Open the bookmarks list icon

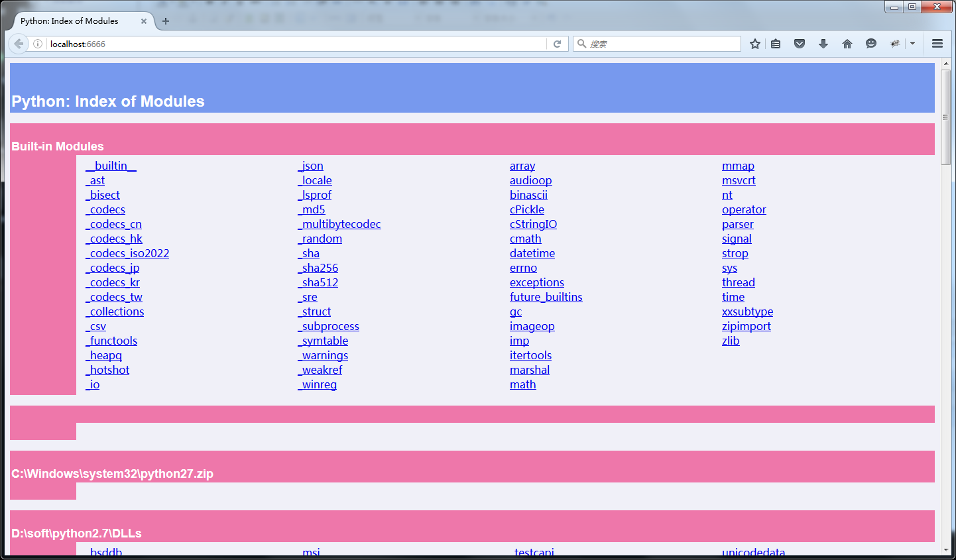pos(776,44)
